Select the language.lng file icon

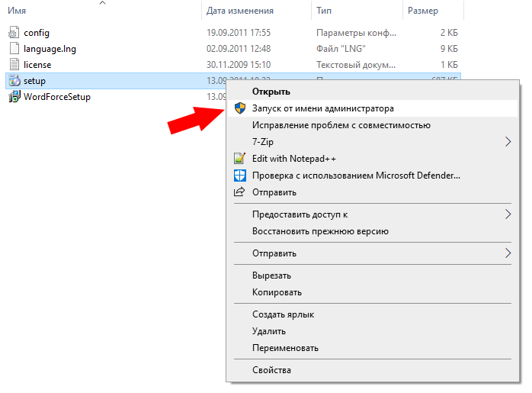tap(14, 49)
